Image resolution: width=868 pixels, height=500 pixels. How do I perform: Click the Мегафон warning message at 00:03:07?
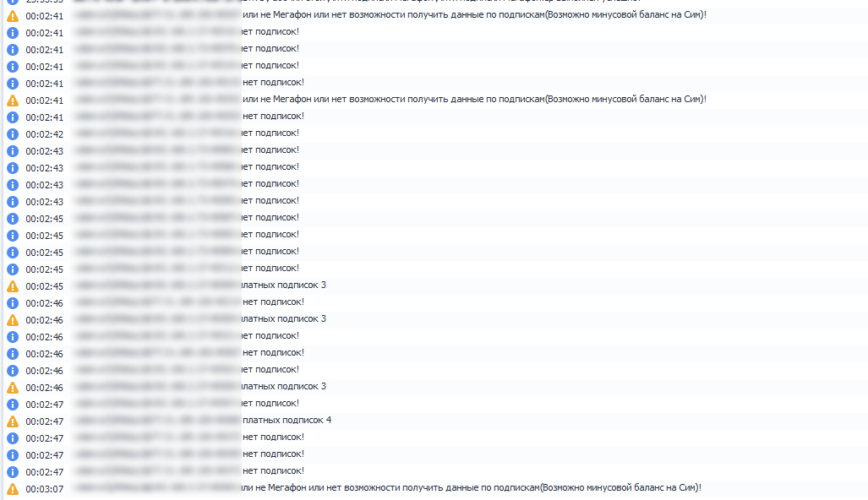click(471, 487)
